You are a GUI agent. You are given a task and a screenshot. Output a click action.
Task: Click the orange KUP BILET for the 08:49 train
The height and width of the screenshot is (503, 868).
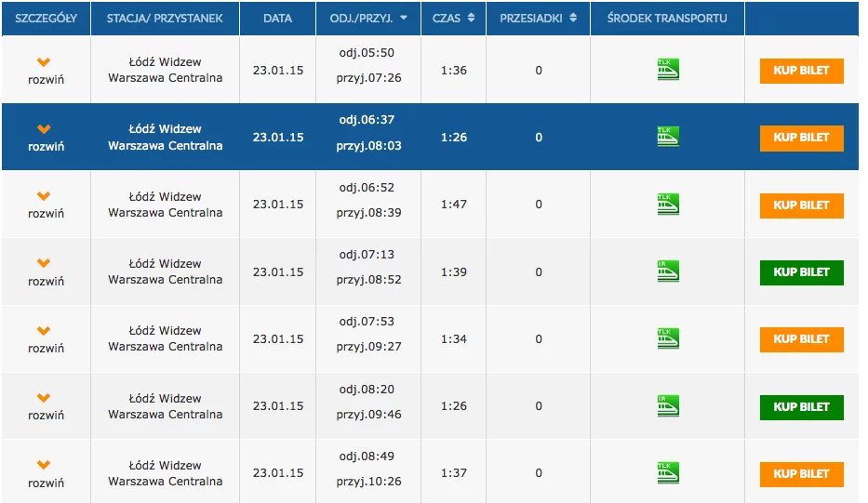pos(801,474)
